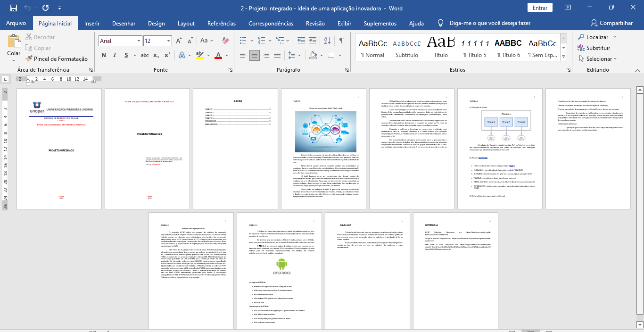Open underline style dropdown arrow

pyautogui.click(x=134, y=55)
